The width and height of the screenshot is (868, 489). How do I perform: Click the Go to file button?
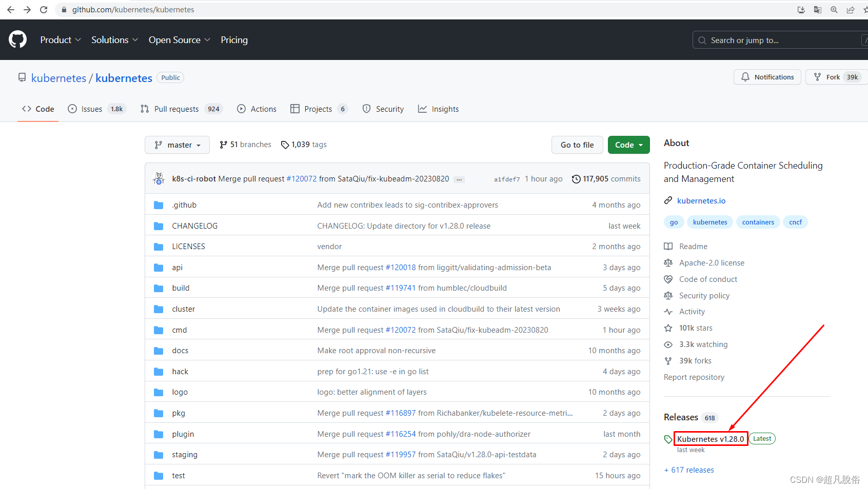point(577,145)
